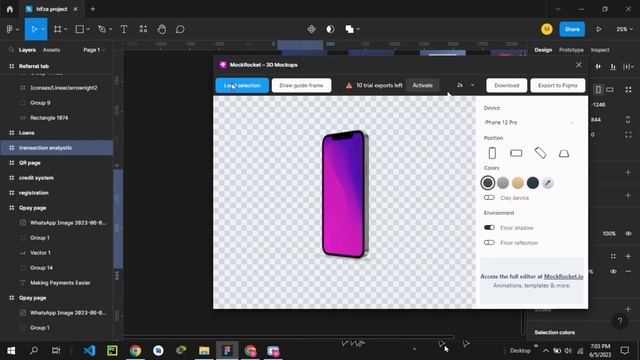640x360 pixels.
Task: Toggle the Clay device switch
Action: 489,198
